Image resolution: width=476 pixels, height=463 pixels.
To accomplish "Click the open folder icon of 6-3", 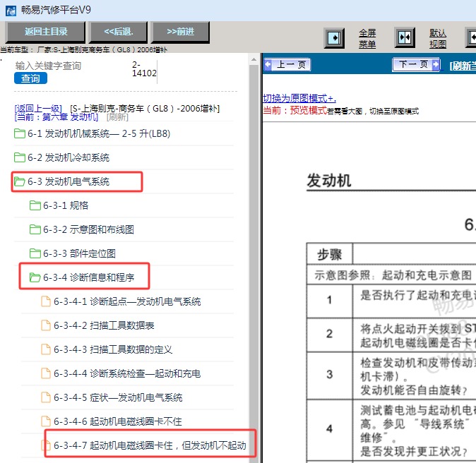I will 20,181.
